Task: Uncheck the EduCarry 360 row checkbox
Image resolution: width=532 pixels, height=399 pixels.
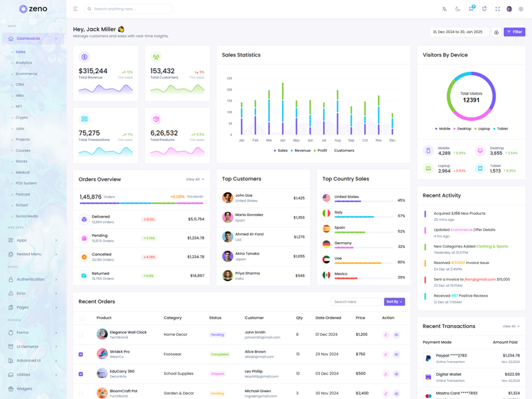Action: [81, 374]
